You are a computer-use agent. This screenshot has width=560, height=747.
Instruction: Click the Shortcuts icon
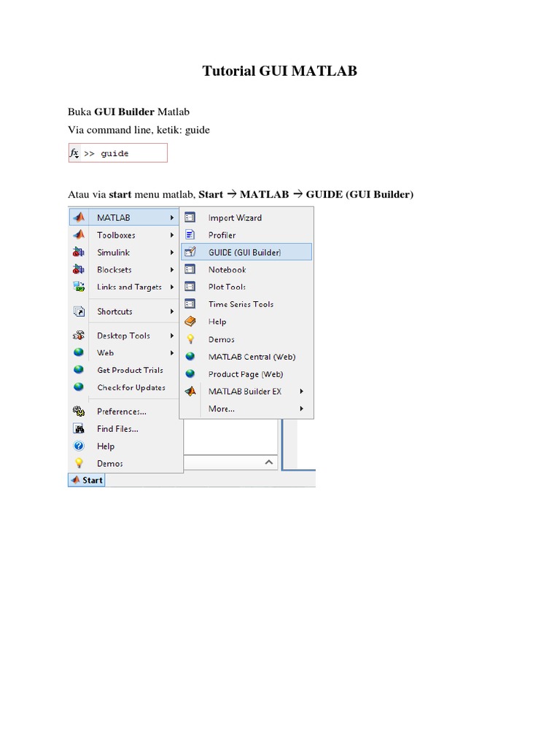point(79,311)
